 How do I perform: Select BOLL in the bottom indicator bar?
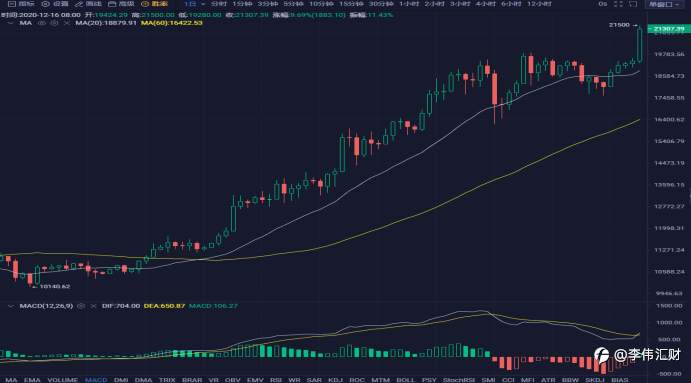(x=405, y=379)
